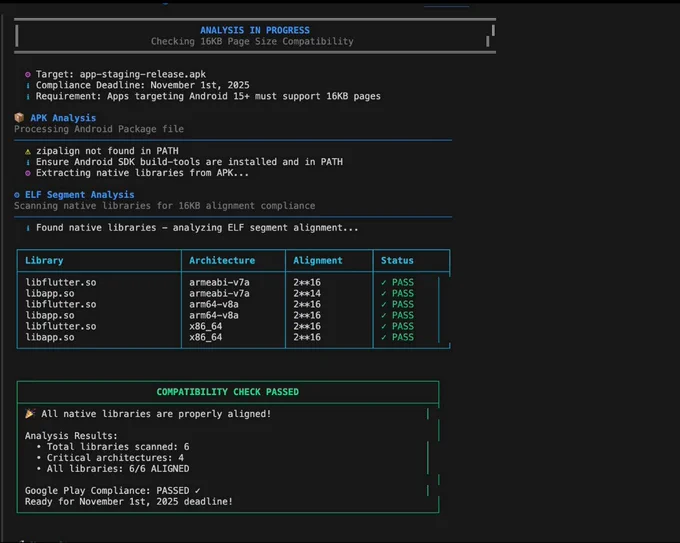This screenshot has width=680, height=543.
Task: Click PASS status in the x86_64 libapp.so row
Action: (403, 337)
